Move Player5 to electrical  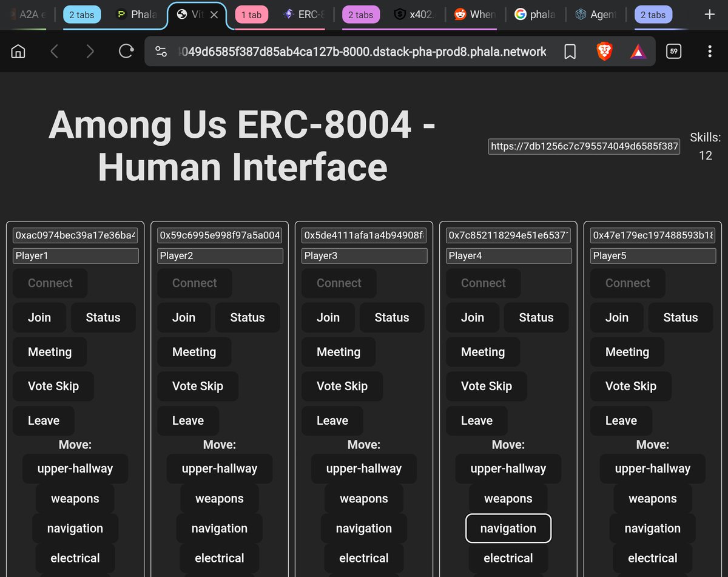pos(653,558)
